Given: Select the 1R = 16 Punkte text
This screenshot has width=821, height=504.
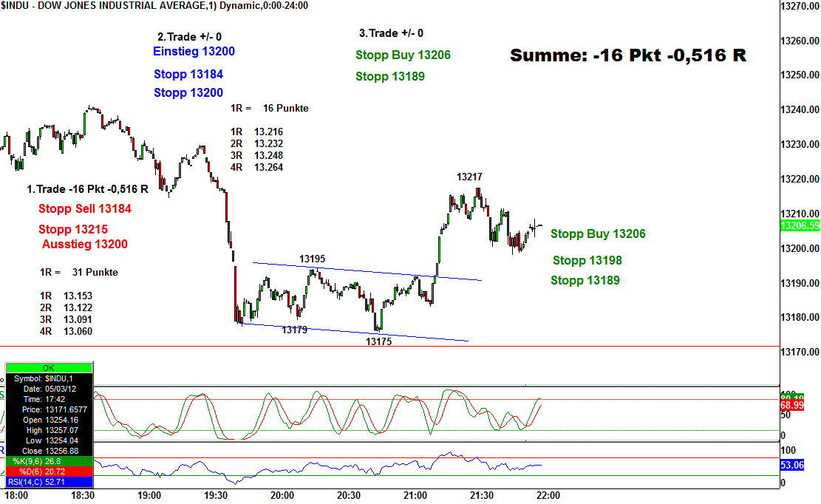Looking at the screenshot, I should [x=270, y=109].
